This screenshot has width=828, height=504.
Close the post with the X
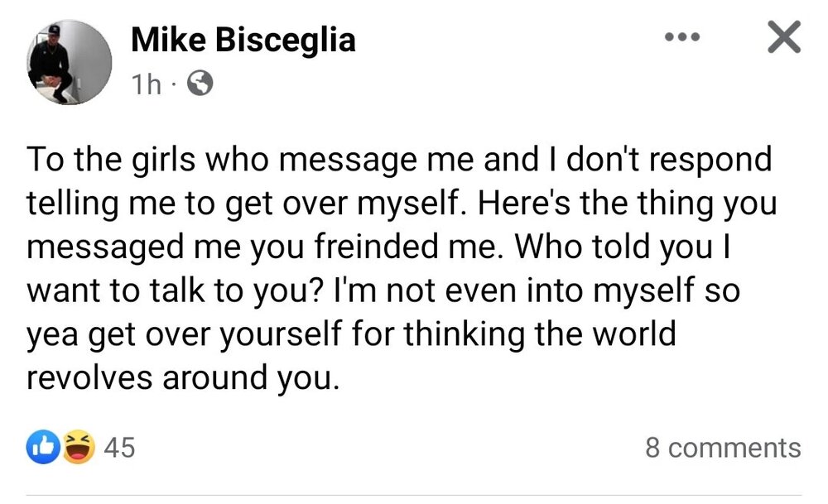coord(782,37)
